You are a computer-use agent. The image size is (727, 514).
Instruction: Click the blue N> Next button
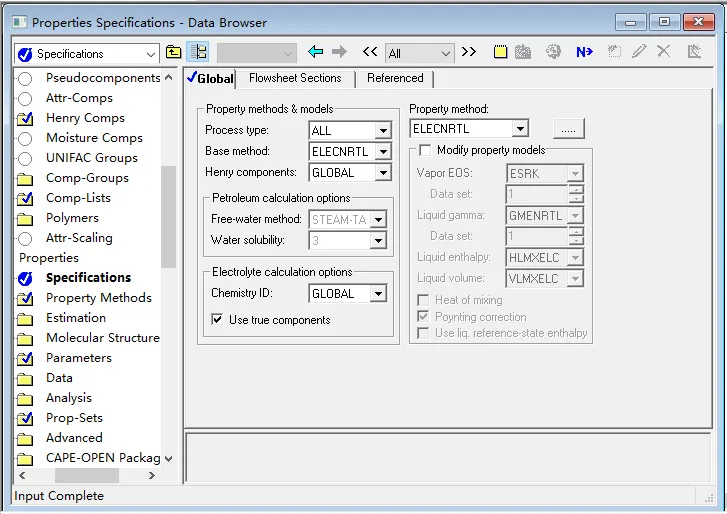click(x=584, y=52)
